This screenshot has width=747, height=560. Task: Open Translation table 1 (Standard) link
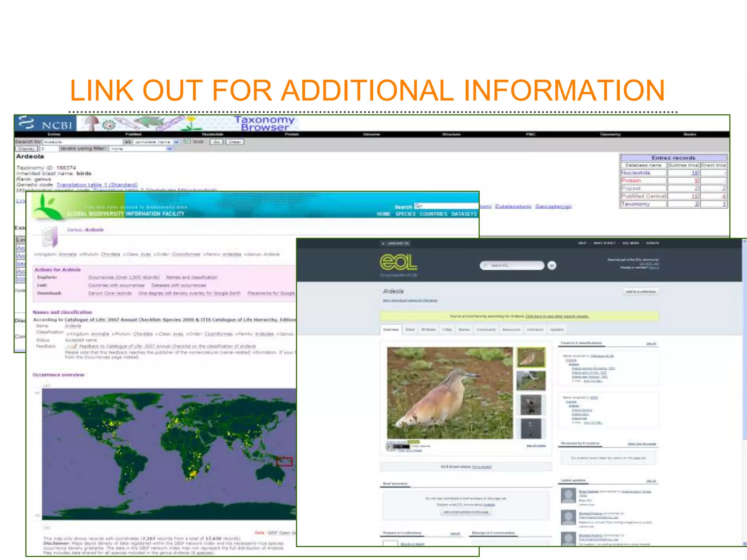pos(97,185)
